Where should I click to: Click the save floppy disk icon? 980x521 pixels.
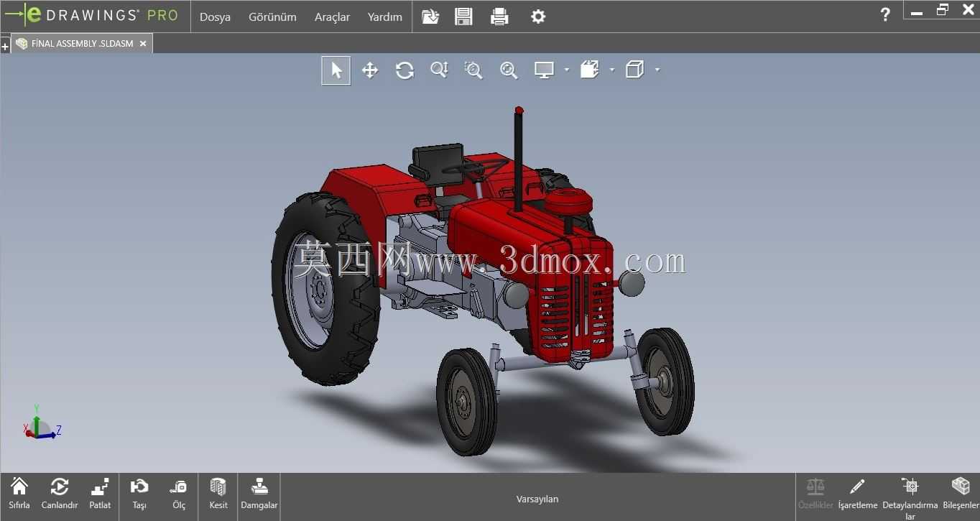click(464, 17)
